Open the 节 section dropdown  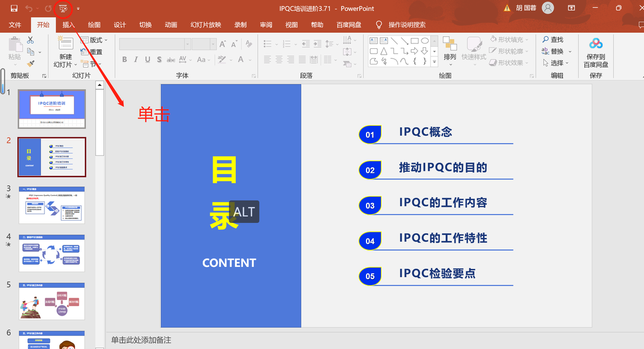[x=91, y=64]
